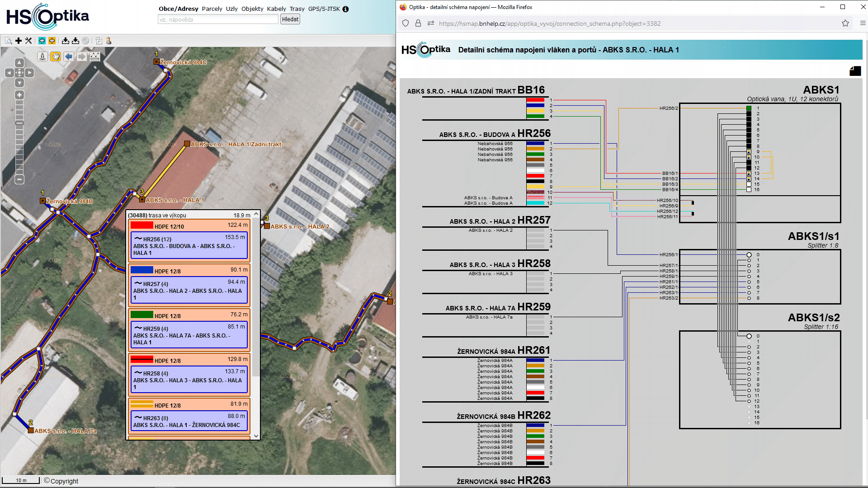Click the Žernovická 984C node marker

[x=156, y=62]
